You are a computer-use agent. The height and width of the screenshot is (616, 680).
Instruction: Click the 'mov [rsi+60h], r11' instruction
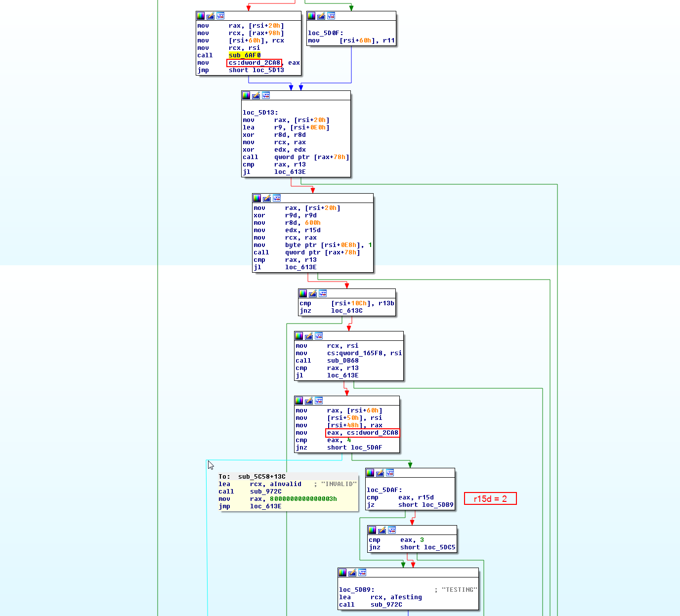point(351,41)
